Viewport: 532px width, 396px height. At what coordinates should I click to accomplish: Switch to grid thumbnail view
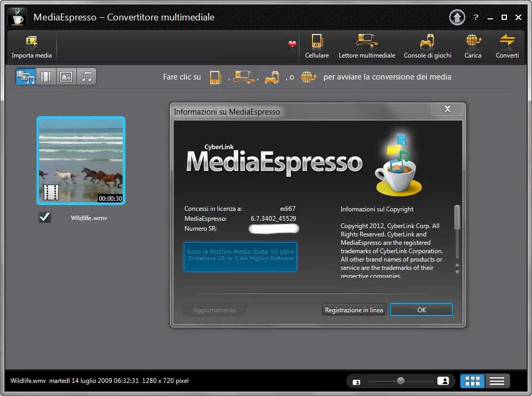click(472, 381)
